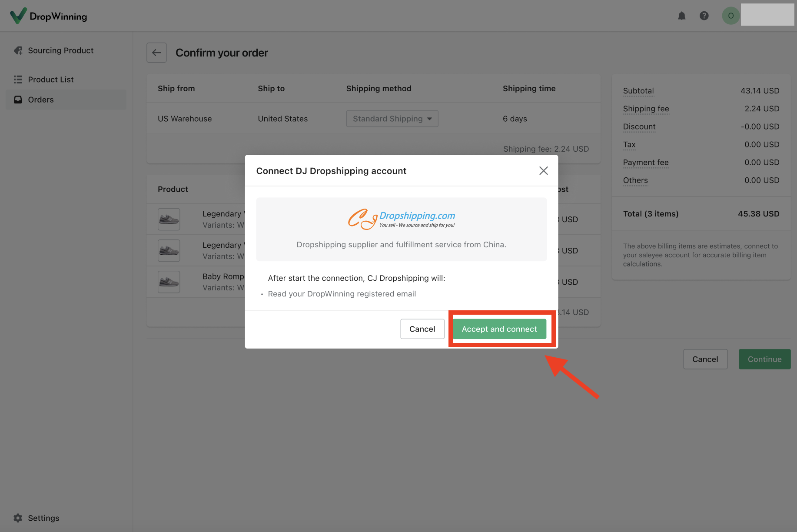Viewport: 797px width, 532px height.
Task: Click the Shipping method column header
Action: pyautogui.click(x=379, y=88)
